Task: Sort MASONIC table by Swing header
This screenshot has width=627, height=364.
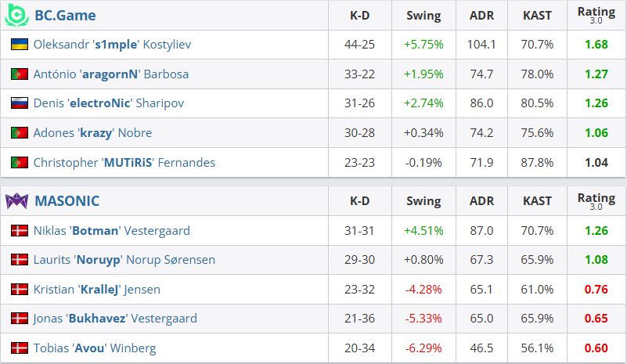Action: [x=423, y=201]
